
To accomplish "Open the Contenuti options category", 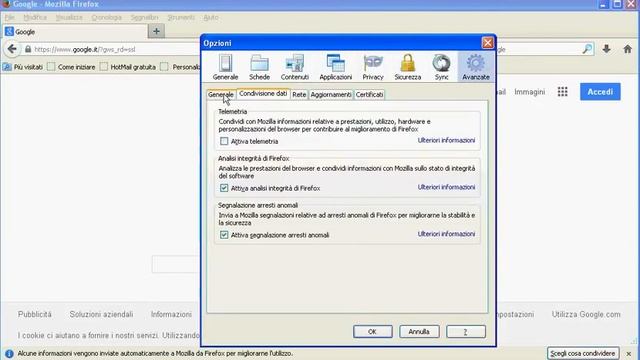I will [x=294, y=67].
